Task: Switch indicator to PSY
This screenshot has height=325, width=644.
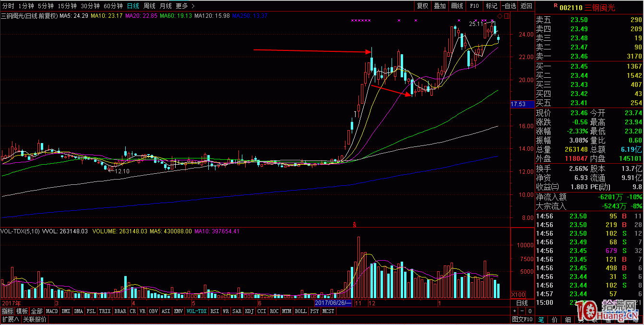Action: click(314, 311)
